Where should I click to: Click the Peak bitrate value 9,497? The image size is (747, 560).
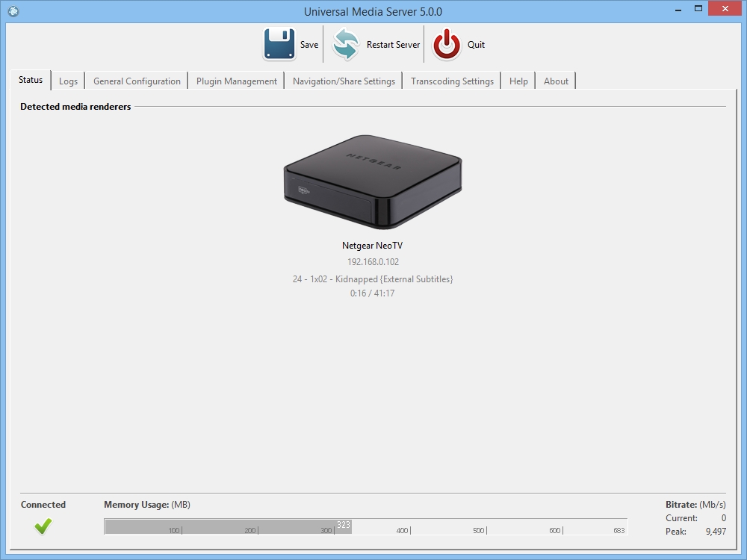716,532
